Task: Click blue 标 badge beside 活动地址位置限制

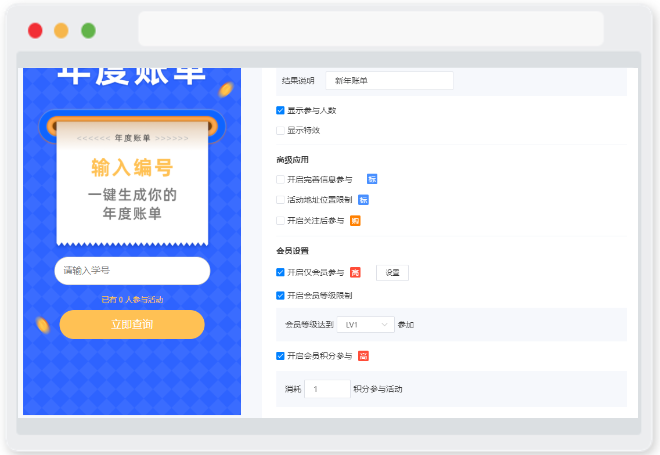Action: [363, 200]
